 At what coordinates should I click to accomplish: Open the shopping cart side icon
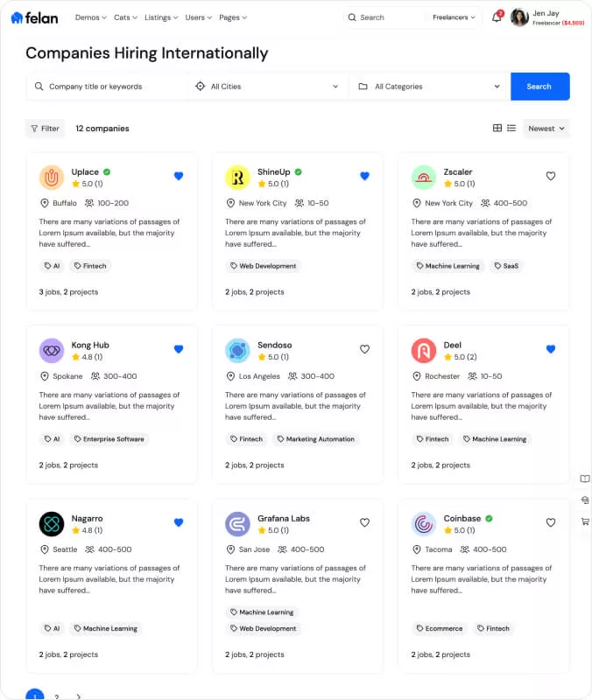[x=585, y=521]
